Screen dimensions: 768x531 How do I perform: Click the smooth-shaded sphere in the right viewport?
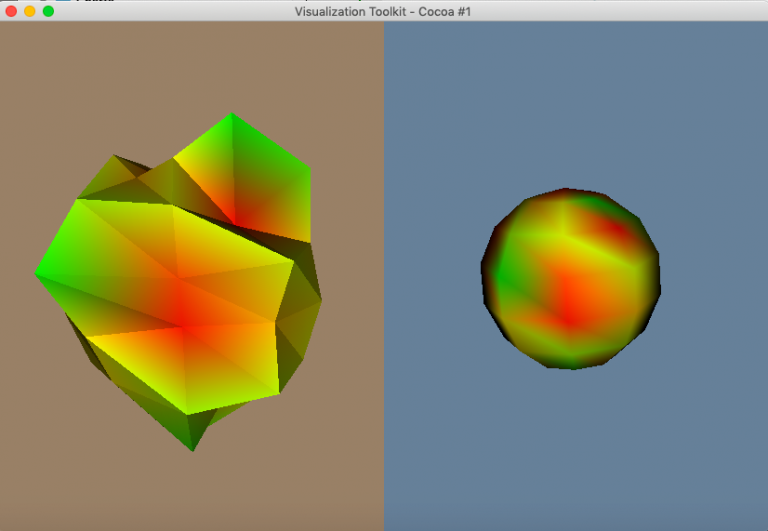click(571, 278)
